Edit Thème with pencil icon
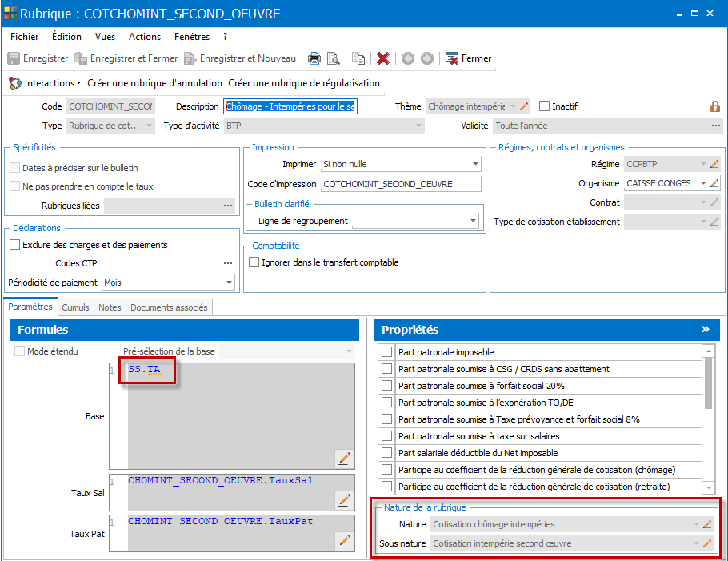Image resolution: width=728 pixels, height=561 pixels. [x=524, y=106]
